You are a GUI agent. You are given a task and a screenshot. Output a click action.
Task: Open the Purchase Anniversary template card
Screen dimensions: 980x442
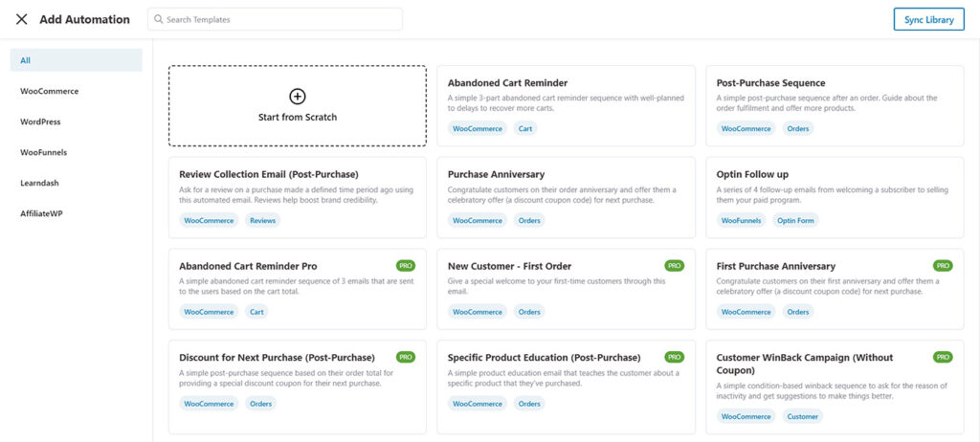tap(567, 197)
